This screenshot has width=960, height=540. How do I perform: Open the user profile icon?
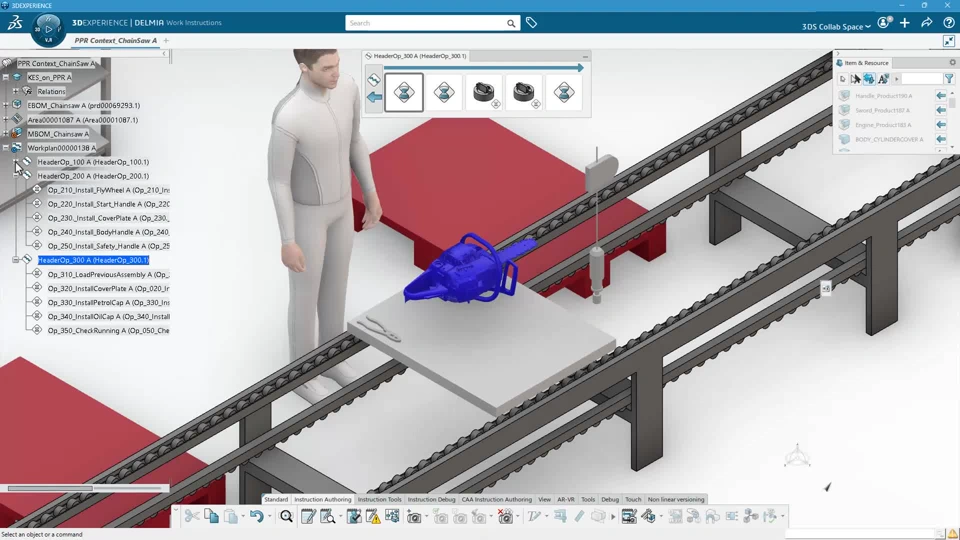[x=883, y=23]
